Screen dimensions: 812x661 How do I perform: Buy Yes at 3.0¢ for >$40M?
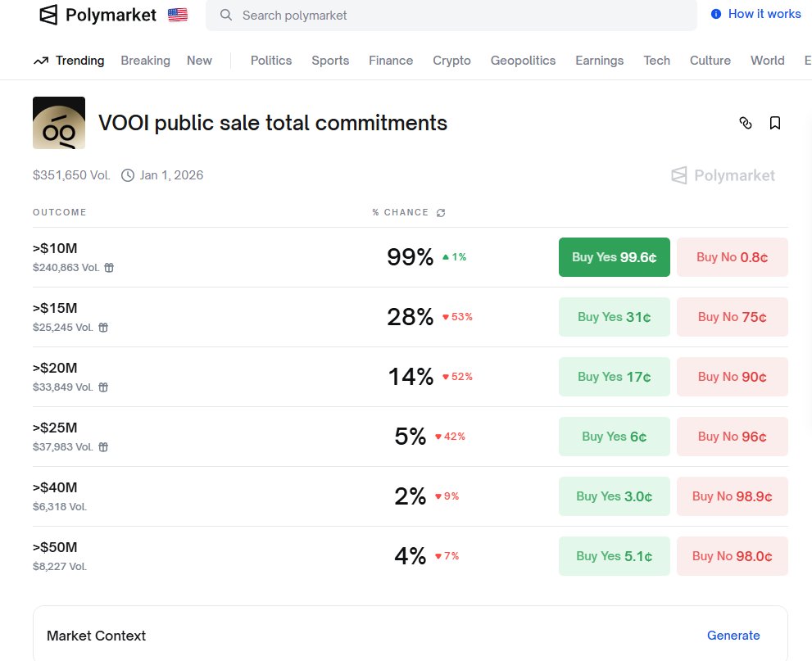[615, 496]
